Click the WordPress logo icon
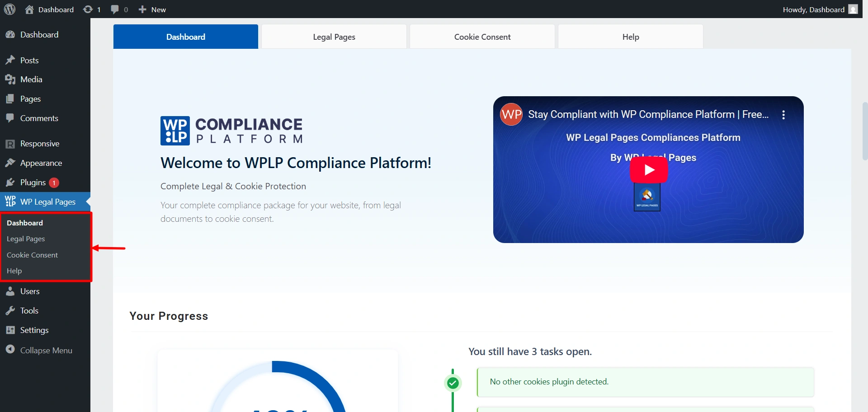The width and height of the screenshot is (868, 412). 9,9
